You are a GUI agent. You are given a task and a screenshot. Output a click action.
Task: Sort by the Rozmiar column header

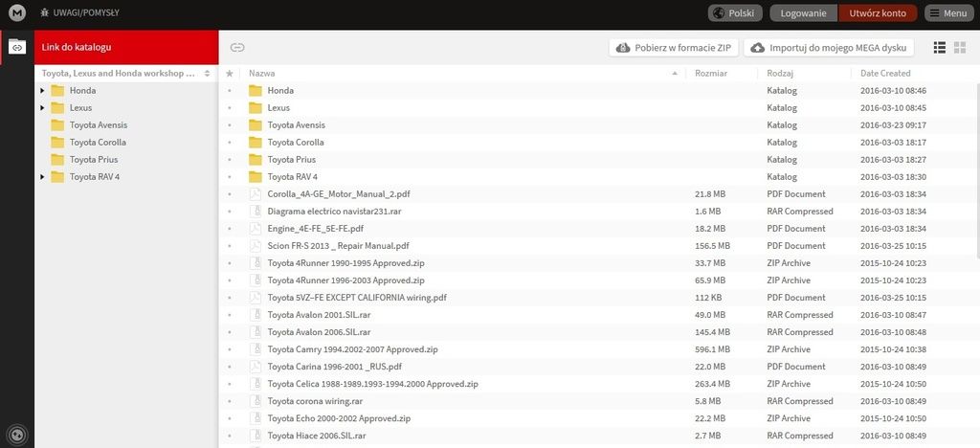[x=711, y=73]
